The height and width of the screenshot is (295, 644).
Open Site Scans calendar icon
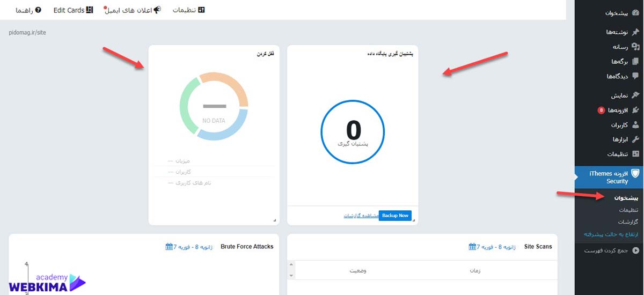tap(472, 247)
